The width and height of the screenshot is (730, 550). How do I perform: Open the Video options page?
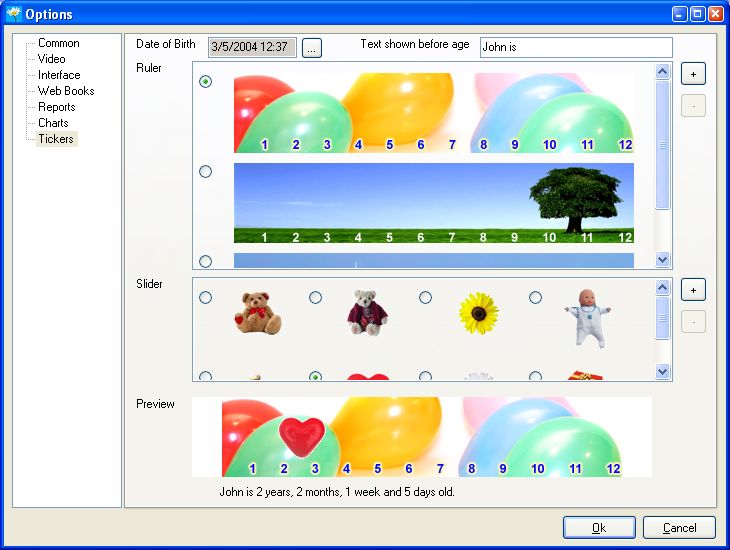coord(51,59)
